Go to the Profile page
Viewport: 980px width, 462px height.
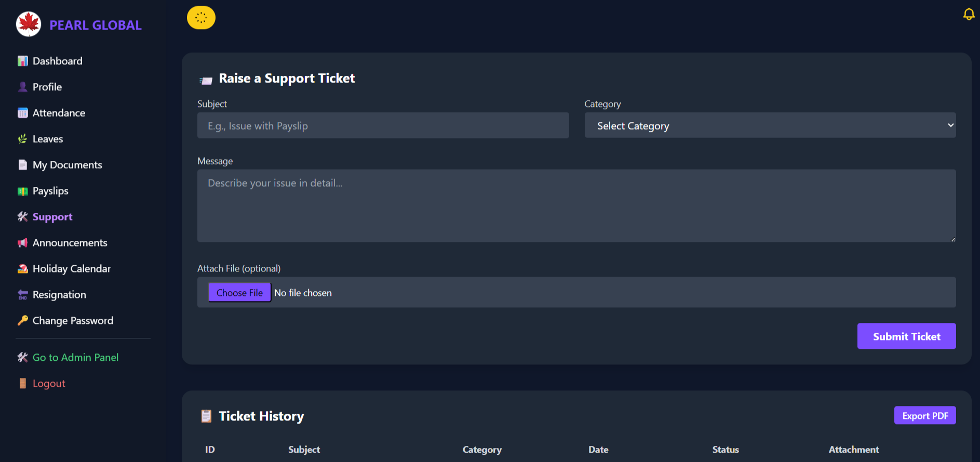pyautogui.click(x=47, y=87)
